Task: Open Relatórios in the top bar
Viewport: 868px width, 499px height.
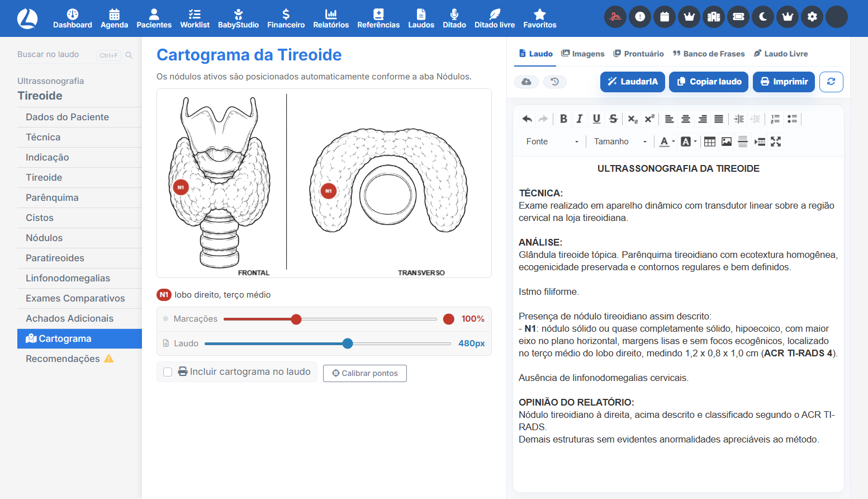Action: (331, 18)
